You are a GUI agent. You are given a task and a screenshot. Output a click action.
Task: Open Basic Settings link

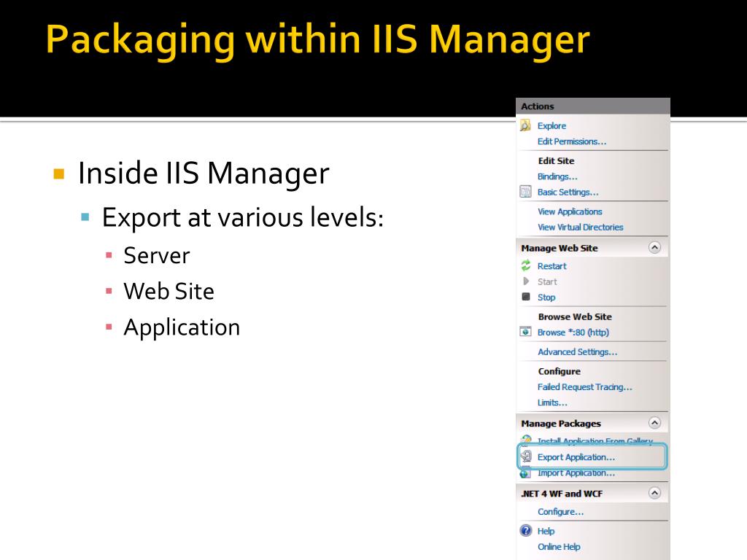click(568, 192)
